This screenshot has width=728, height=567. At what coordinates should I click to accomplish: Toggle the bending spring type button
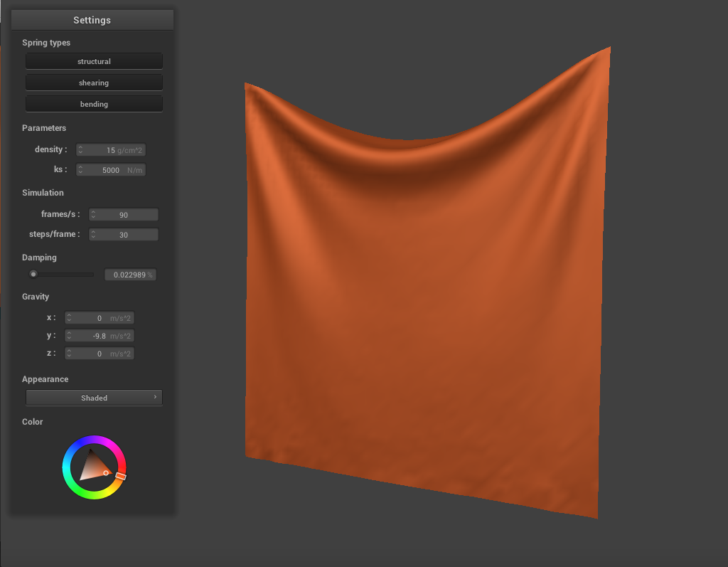pos(94,105)
